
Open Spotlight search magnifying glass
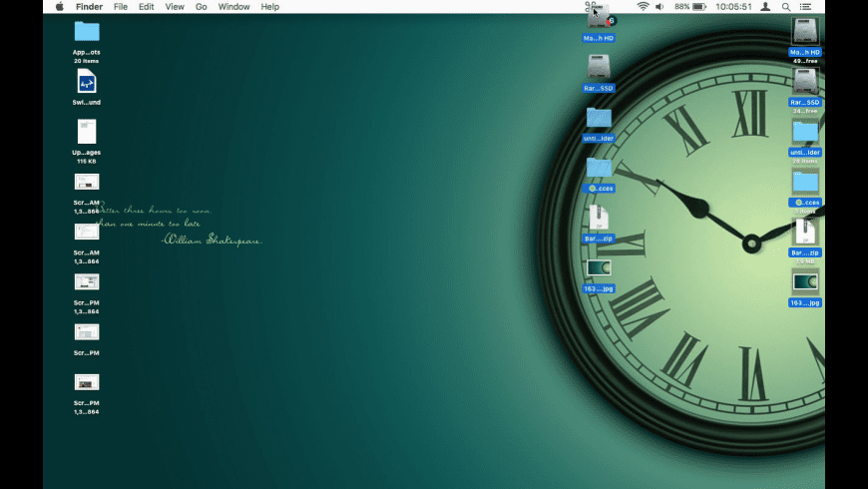[x=786, y=7]
